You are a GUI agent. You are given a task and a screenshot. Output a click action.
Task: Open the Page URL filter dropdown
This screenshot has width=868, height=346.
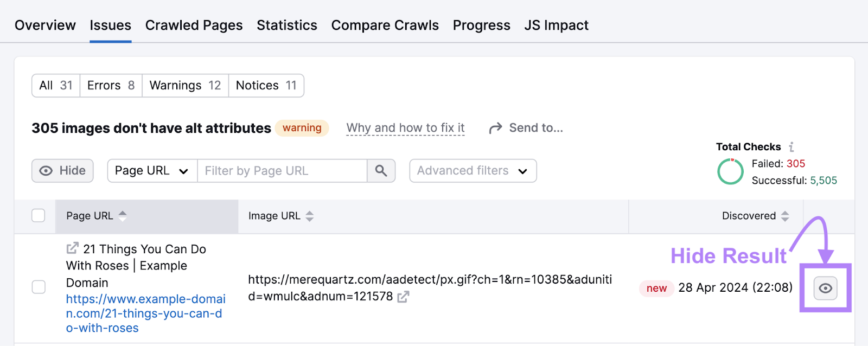pyautogui.click(x=151, y=170)
